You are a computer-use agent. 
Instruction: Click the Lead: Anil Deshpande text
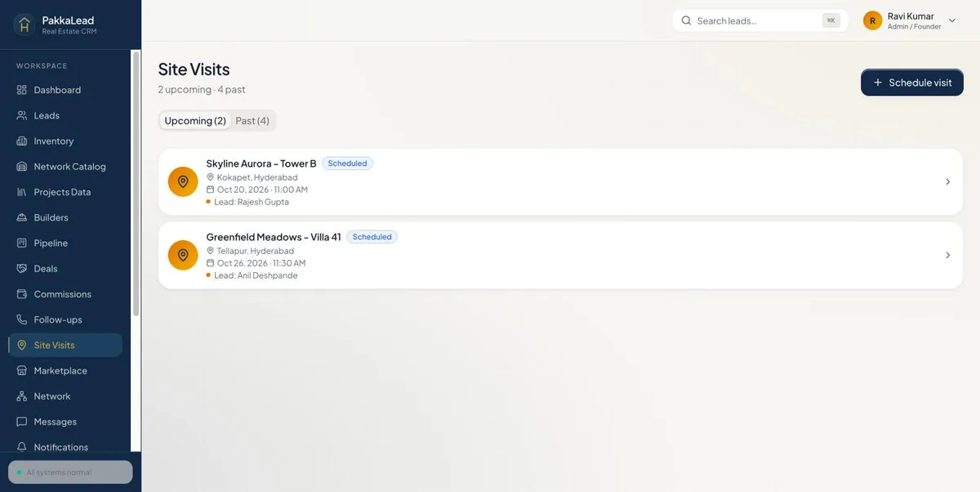[x=256, y=275]
